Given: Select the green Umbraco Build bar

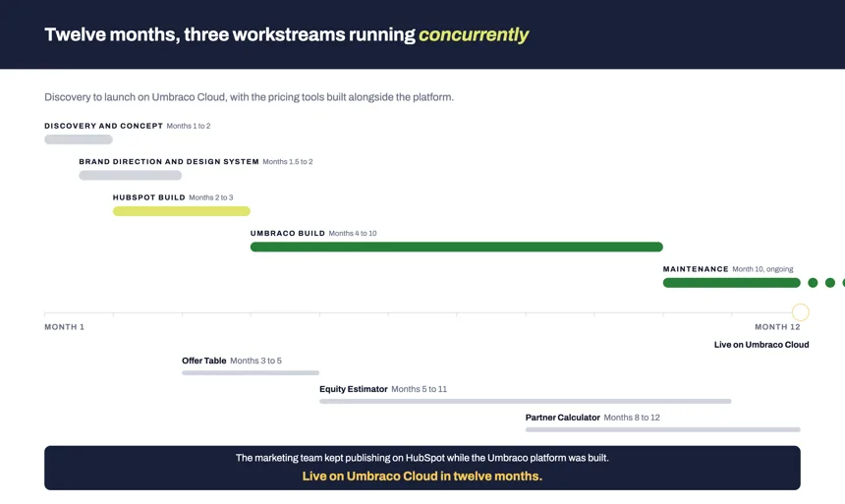Looking at the screenshot, I should tap(457, 247).
